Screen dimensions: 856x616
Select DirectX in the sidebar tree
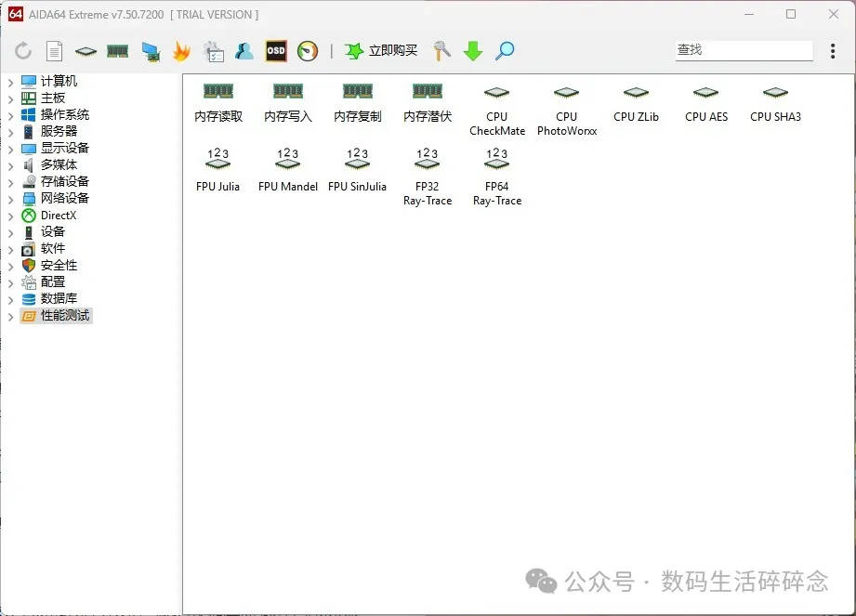pyautogui.click(x=49, y=215)
